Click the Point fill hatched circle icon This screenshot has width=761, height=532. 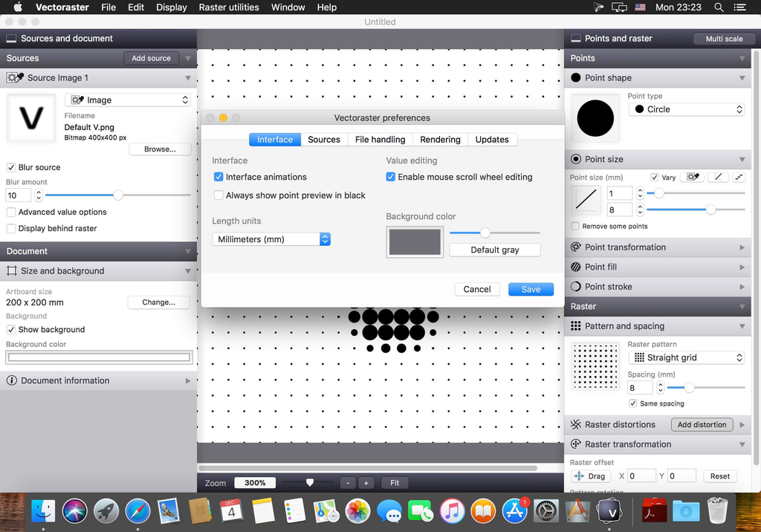click(x=576, y=267)
